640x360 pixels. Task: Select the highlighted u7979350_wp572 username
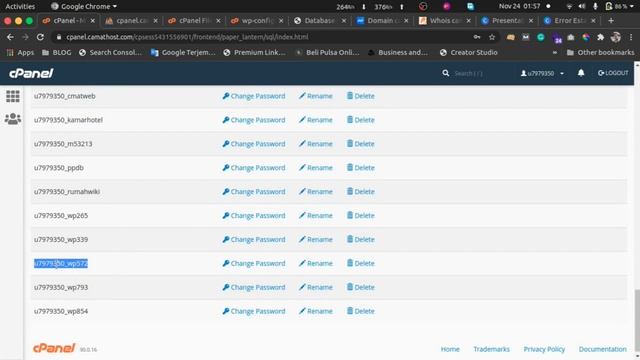click(x=61, y=263)
